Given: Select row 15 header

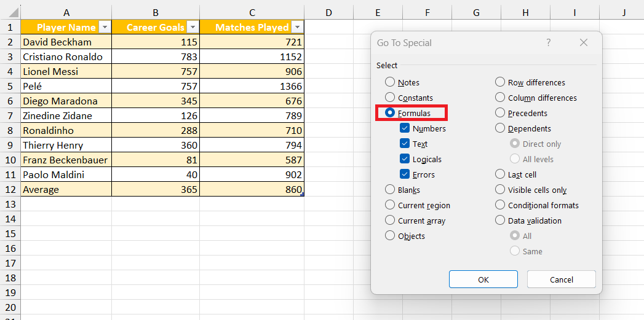Looking at the screenshot, I should tap(10, 233).
